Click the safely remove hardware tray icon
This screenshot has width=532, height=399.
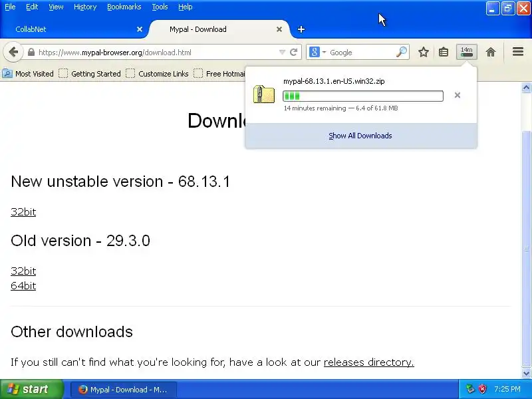coord(470,389)
